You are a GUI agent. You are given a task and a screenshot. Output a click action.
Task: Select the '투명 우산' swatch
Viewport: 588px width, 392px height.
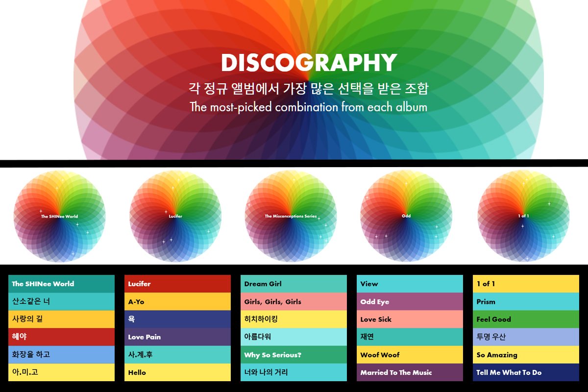pos(526,337)
